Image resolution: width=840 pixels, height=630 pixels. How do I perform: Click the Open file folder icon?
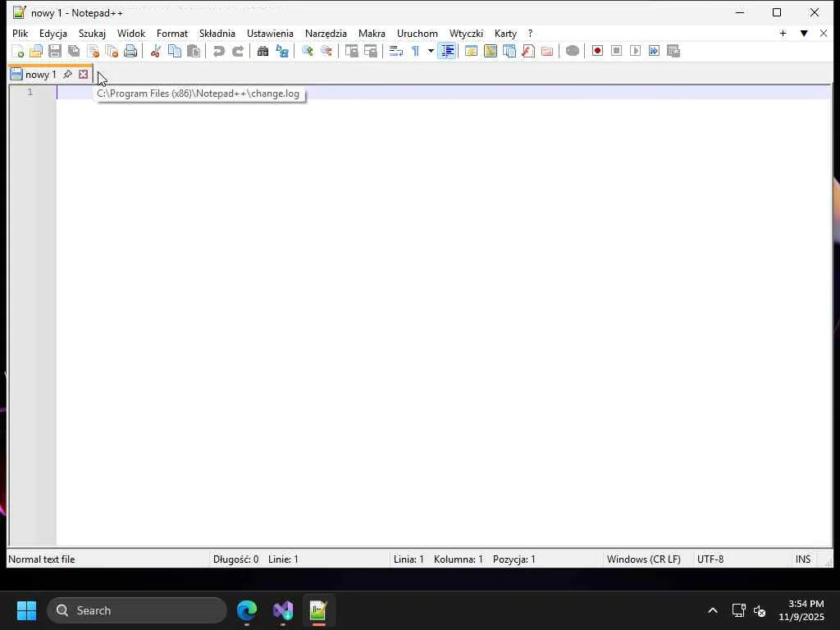(36, 52)
